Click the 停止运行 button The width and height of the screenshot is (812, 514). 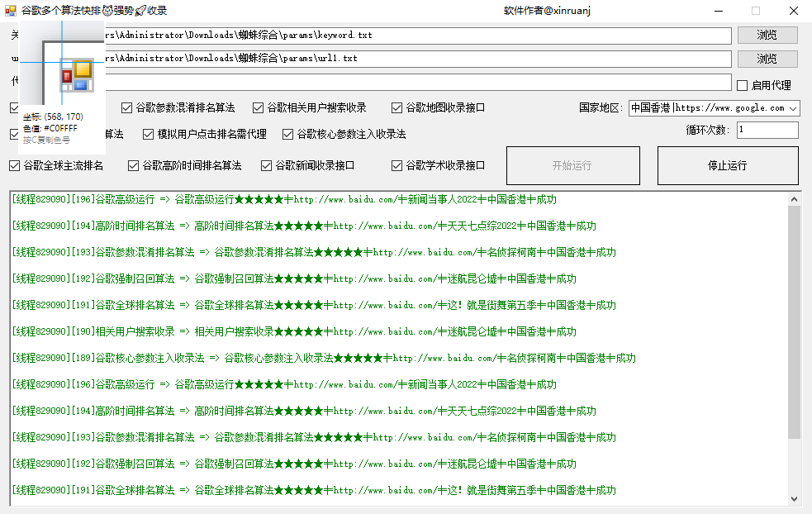point(728,165)
